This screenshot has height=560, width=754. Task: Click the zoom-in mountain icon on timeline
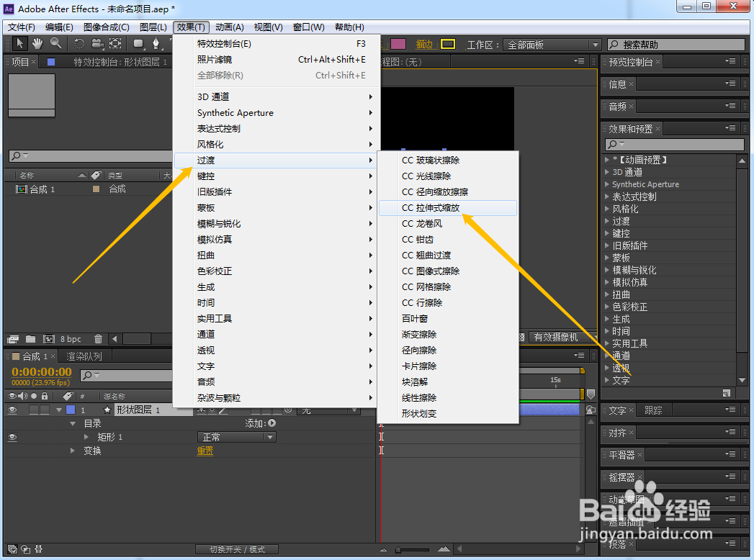pyautogui.click(x=444, y=549)
